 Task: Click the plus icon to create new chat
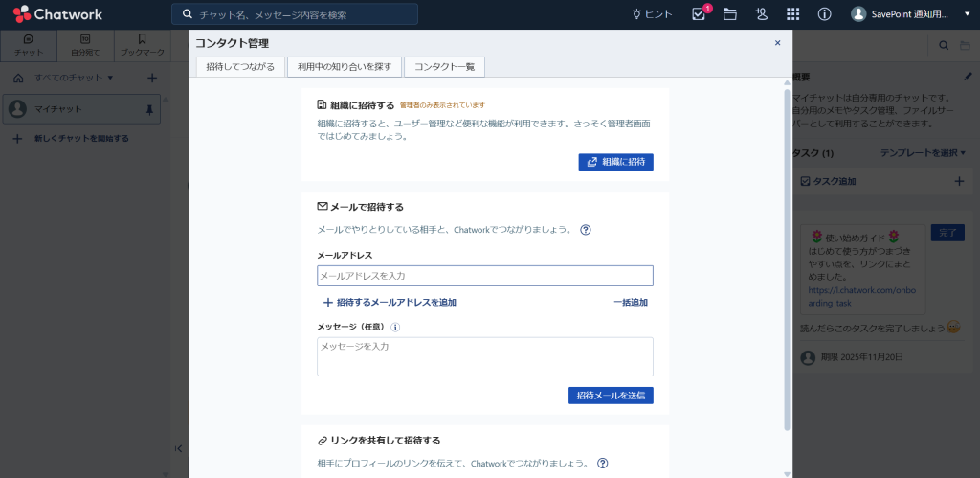[151, 78]
